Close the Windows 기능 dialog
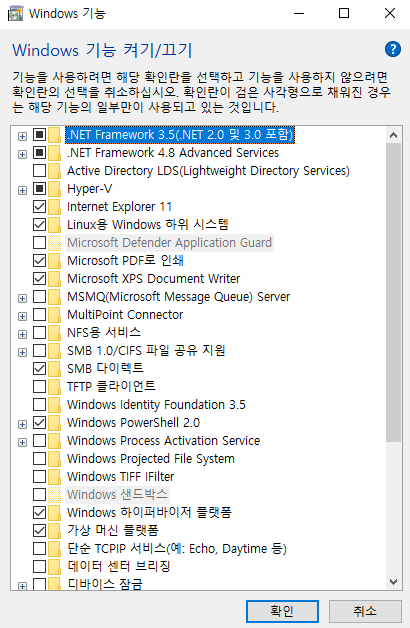Viewport: 410px width, 628px height. point(390,13)
